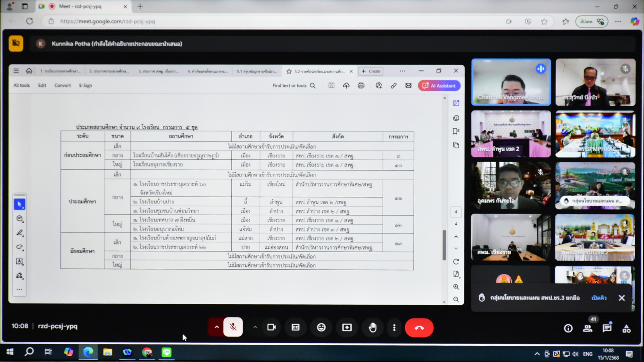This screenshot has width=644, height=362.
Task: Open the Meet activities icon
Action: click(x=626, y=329)
